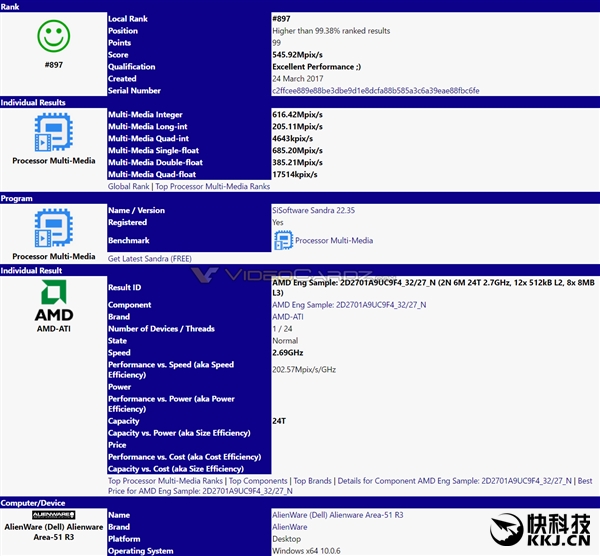
Task: Open the Global Rank link
Action: [x=129, y=186]
